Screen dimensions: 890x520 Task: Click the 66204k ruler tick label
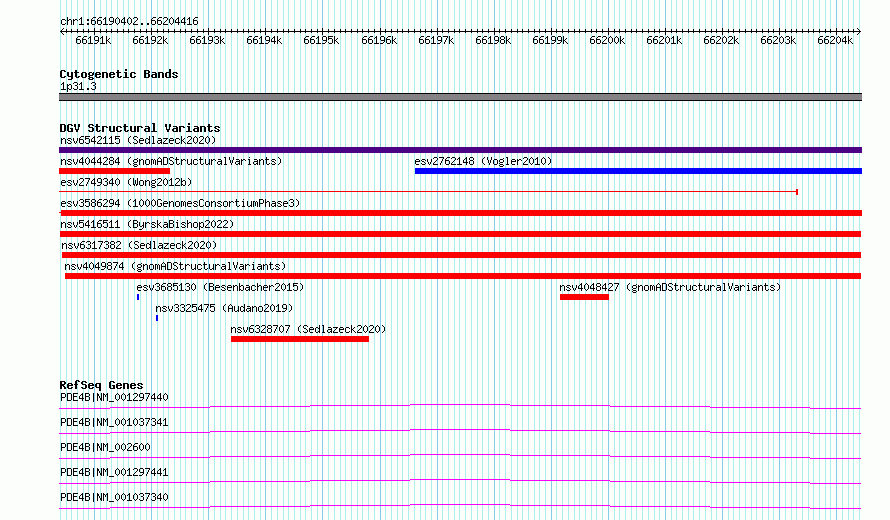(x=835, y=40)
